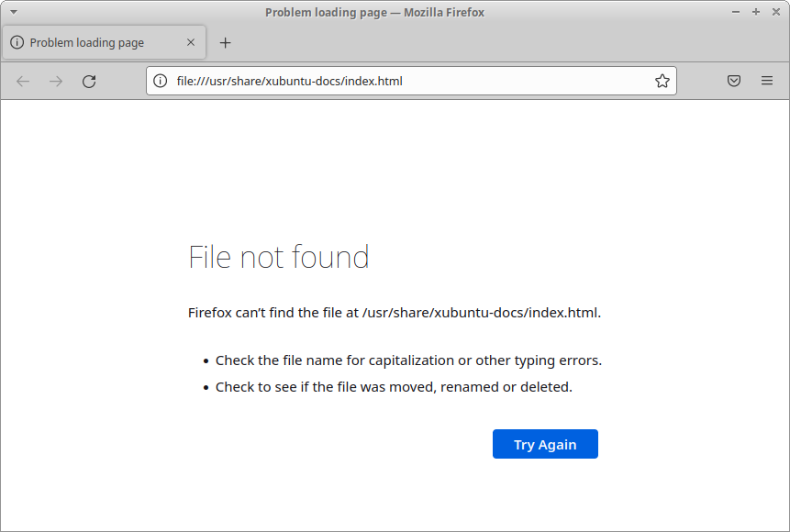Click the empty area of the tab bar
Viewport: 790px width, 532px height.
(505, 42)
